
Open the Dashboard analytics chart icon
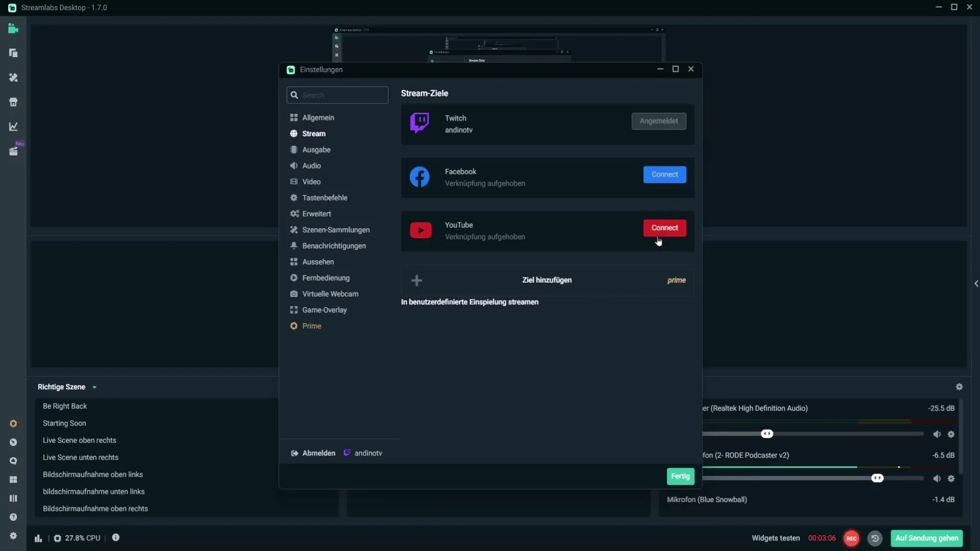click(13, 127)
